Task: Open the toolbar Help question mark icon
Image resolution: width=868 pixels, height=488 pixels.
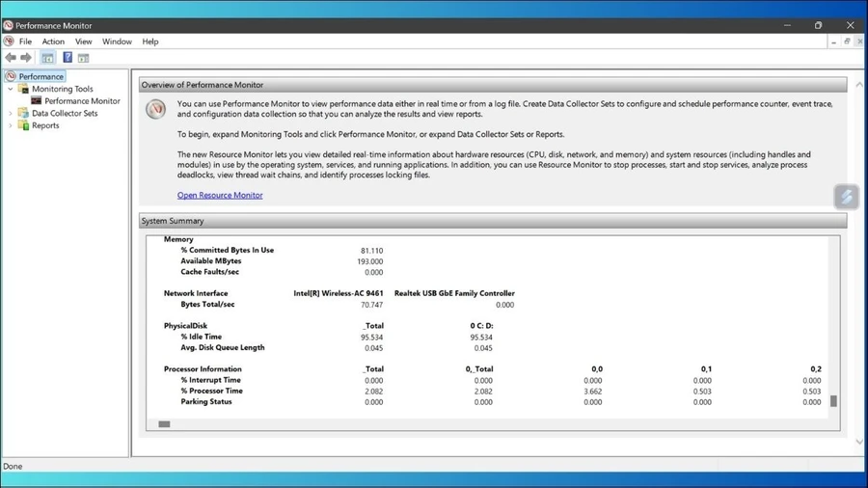Action: pyautogui.click(x=68, y=57)
